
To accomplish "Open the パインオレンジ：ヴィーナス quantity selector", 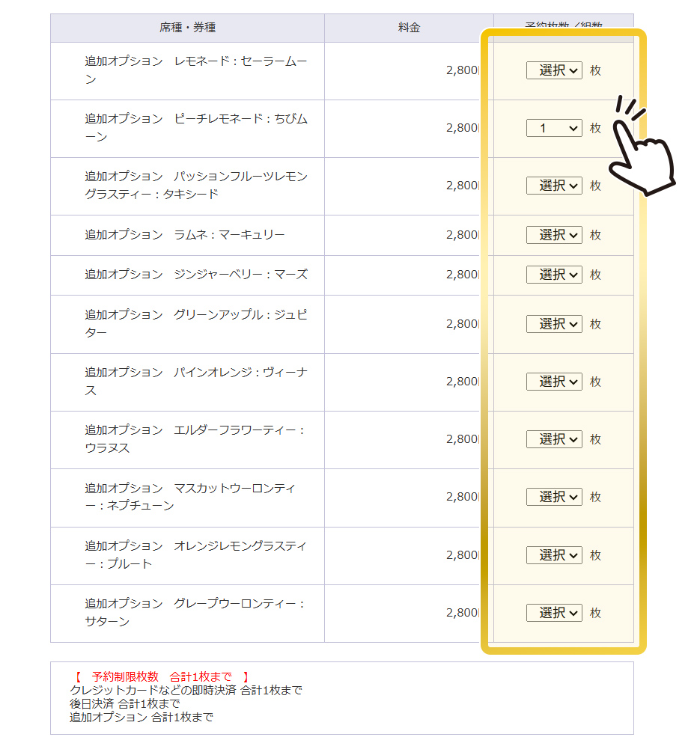I will point(553,382).
